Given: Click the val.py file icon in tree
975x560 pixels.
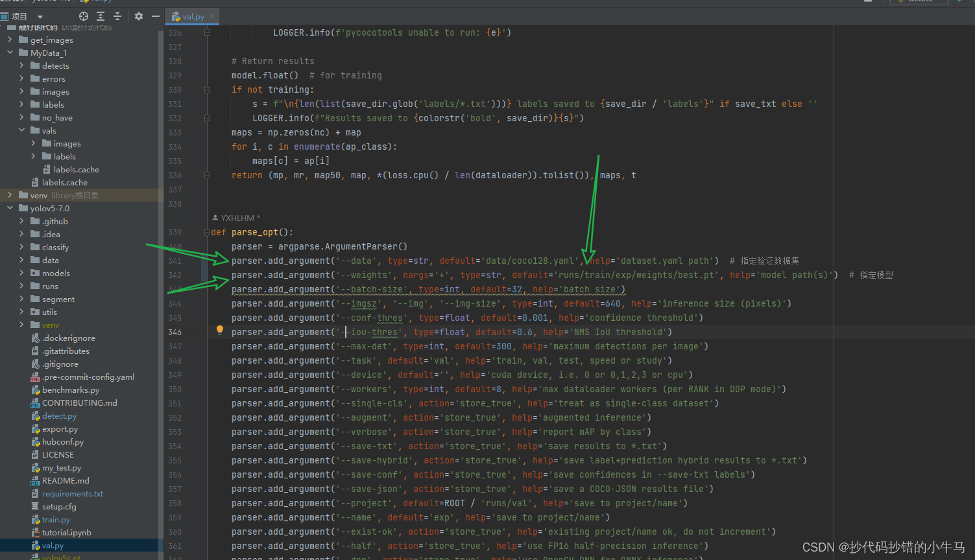Looking at the screenshot, I should (36, 545).
